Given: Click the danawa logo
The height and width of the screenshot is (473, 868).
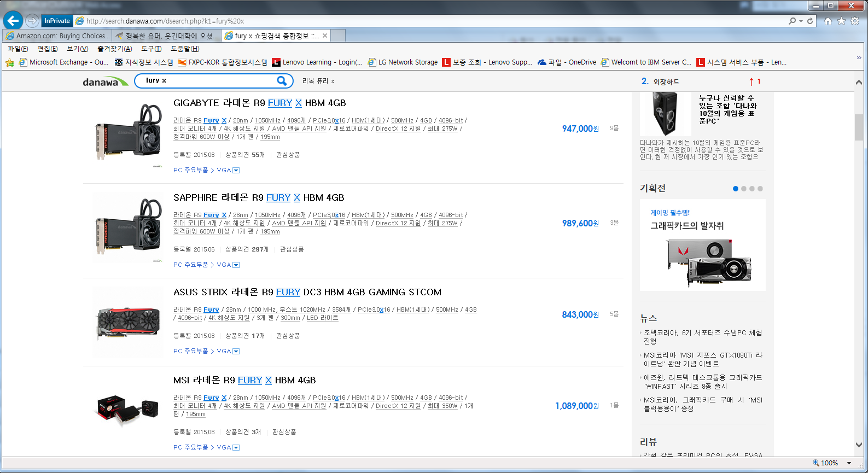Looking at the screenshot, I should point(105,81).
